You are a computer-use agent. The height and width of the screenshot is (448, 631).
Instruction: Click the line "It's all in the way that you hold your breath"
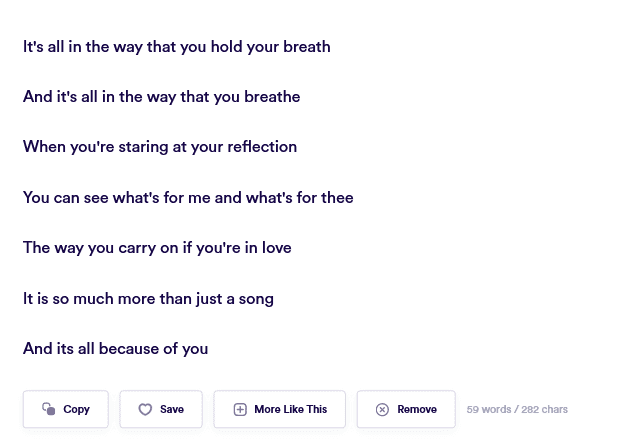tap(176, 46)
